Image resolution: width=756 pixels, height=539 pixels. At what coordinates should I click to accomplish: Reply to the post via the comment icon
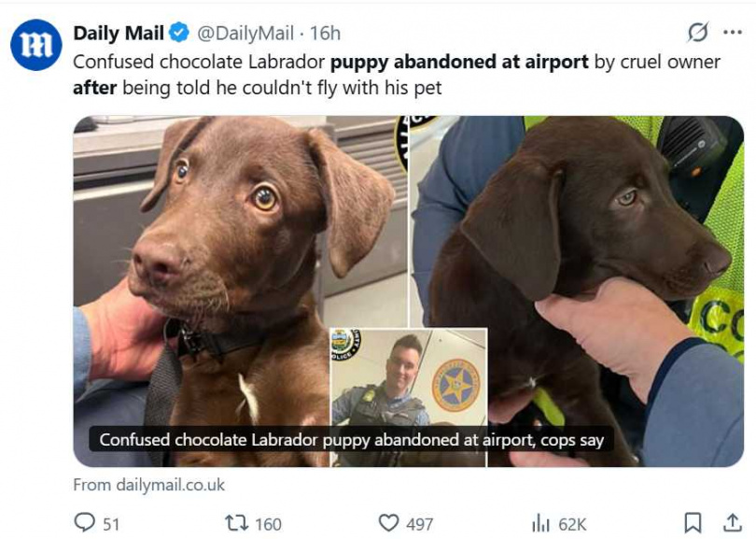[85, 523]
